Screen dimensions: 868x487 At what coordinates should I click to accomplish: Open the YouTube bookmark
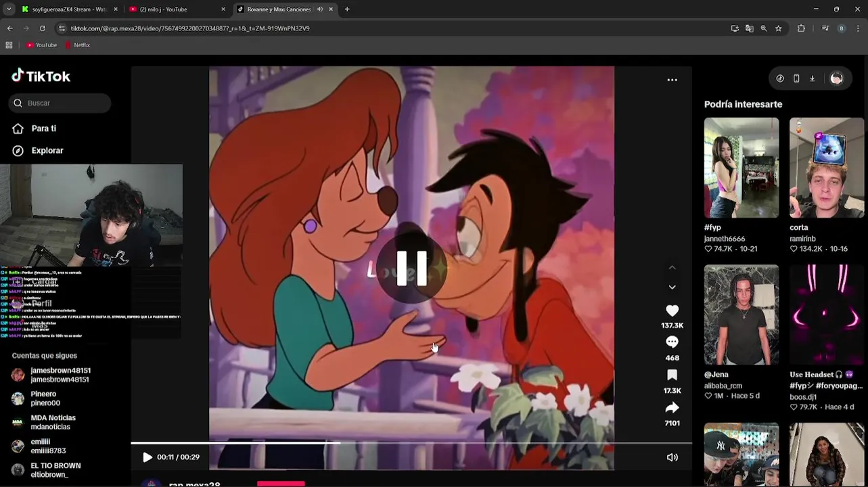42,45
